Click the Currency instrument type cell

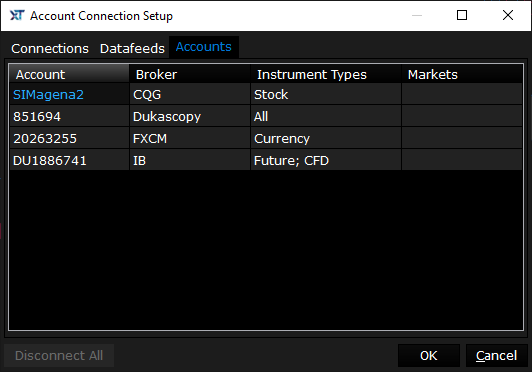[x=326, y=138]
